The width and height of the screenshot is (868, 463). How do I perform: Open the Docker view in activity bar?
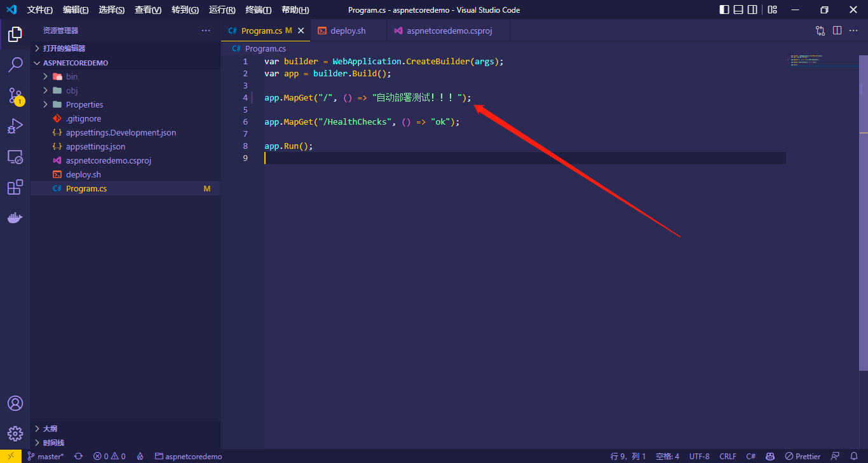(x=15, y=218)
